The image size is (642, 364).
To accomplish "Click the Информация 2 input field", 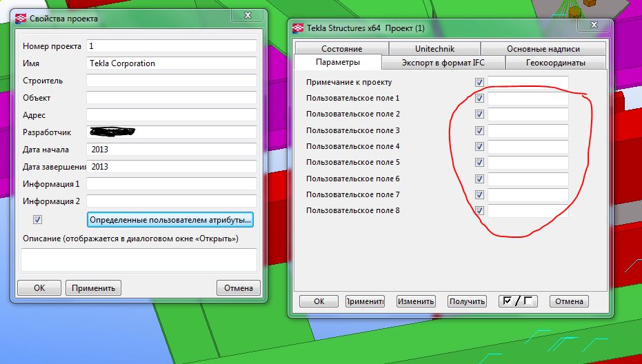I will tap(172, 201).
